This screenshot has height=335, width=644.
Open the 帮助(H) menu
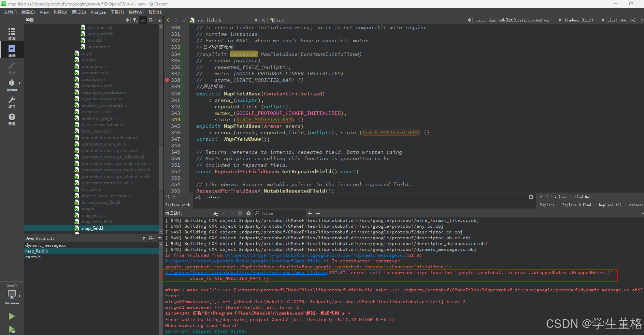point(155,12)
